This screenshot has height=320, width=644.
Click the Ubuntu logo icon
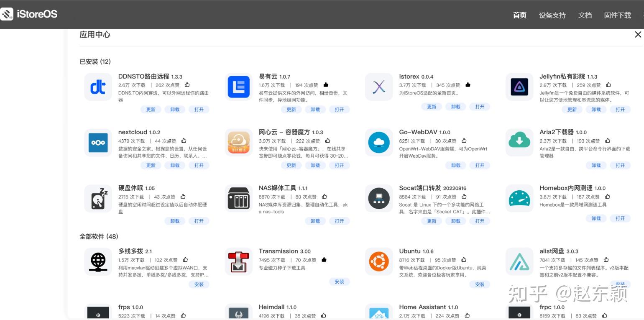point(379,261)
